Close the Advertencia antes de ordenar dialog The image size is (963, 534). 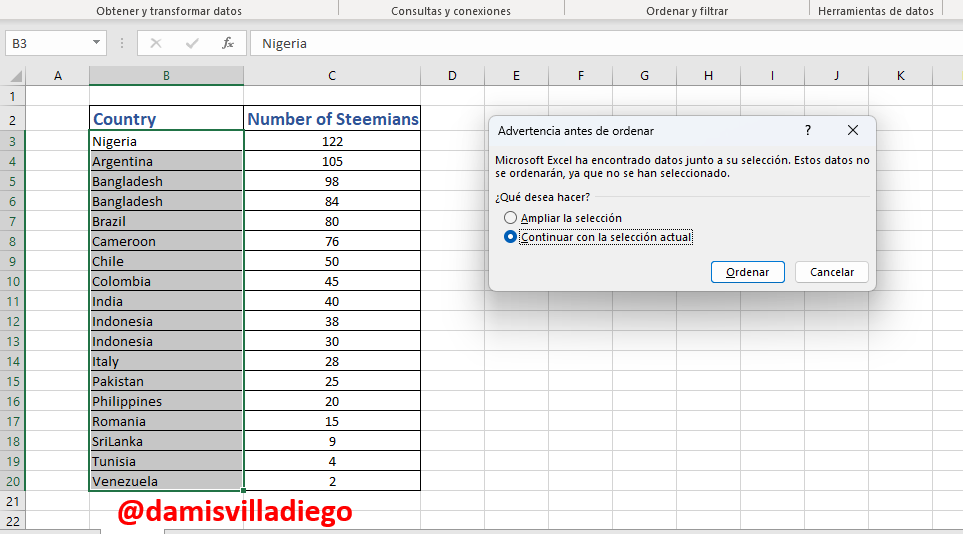pyautogui.click(x=852, y=130)
